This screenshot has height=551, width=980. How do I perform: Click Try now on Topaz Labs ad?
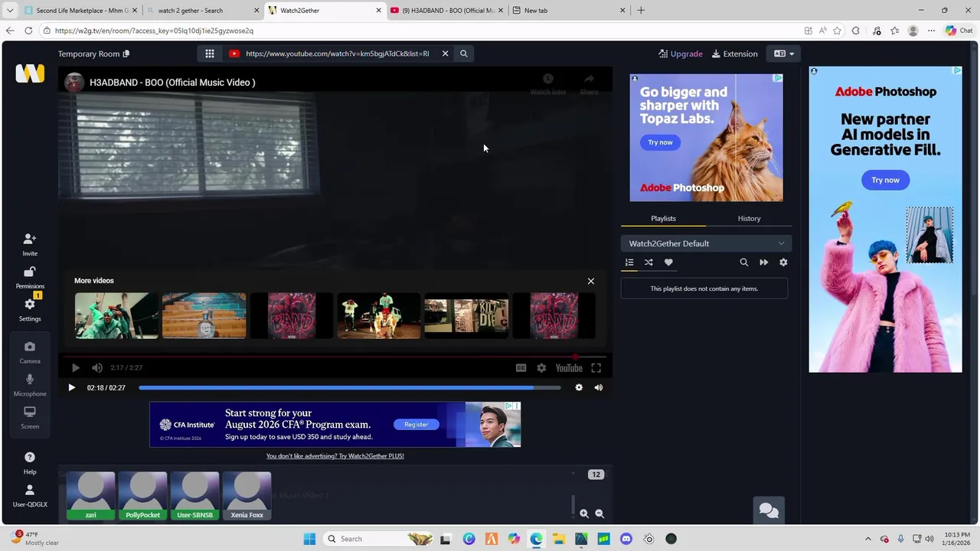(x=660, y=142)
